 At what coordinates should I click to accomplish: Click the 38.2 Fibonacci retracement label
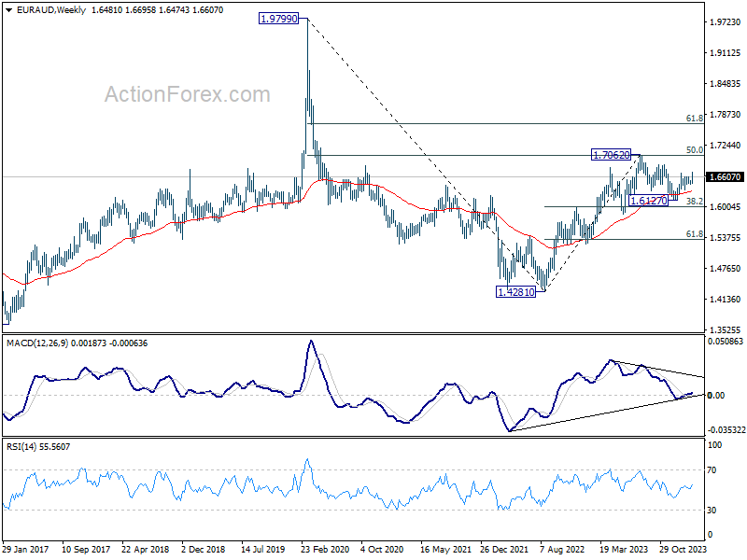695,202
